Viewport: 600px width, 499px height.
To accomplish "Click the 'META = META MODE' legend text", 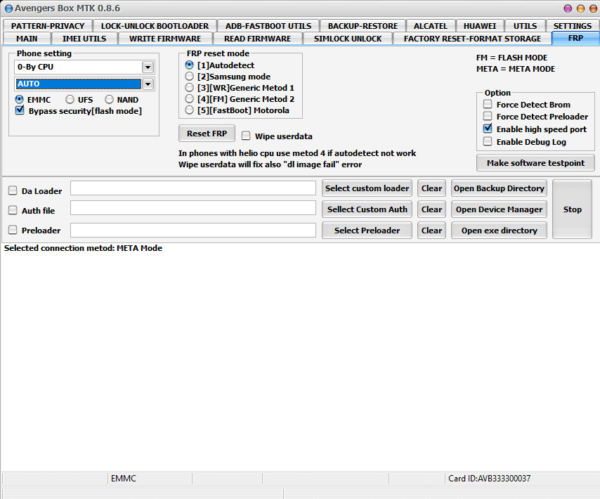I will pyautogui.click(x=515, y=69).
